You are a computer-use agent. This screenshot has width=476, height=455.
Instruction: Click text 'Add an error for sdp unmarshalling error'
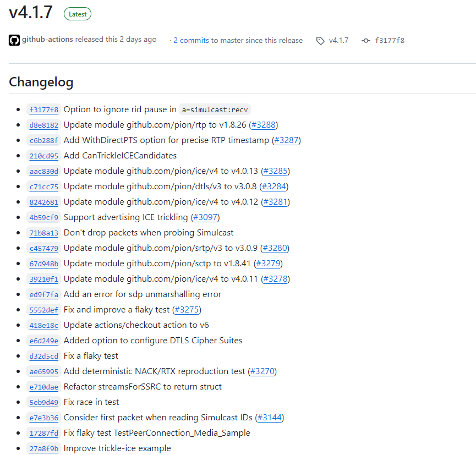coord(143,294)
